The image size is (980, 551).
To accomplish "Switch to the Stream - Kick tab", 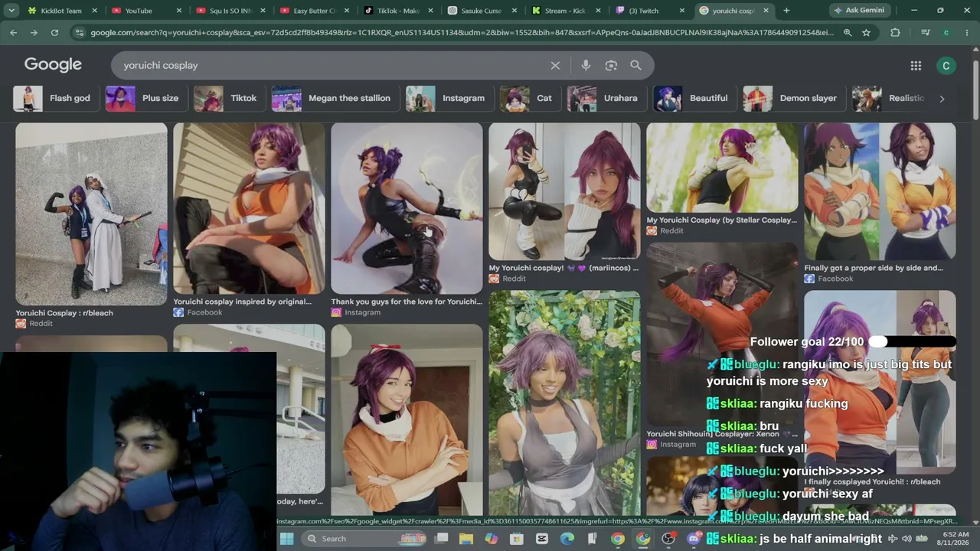I will click(x=565, y=11).
